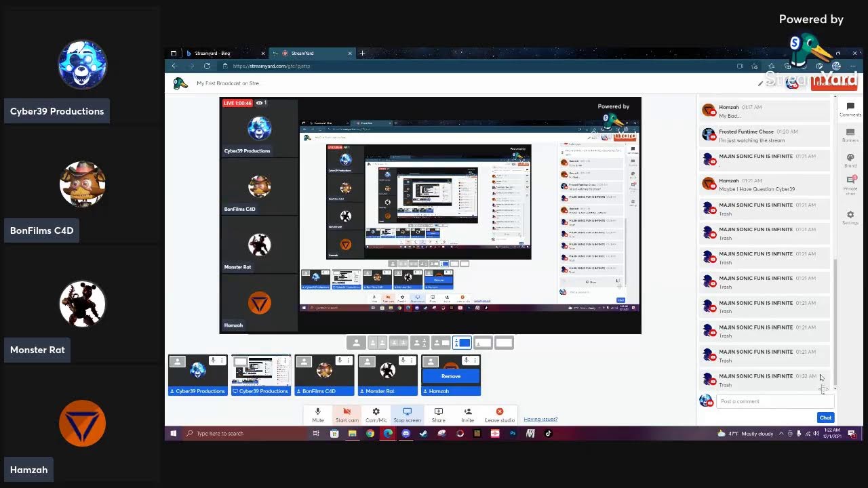Screen dimensions: 868x488
Task: Select the active screen layout
Action: pos(462,343)
